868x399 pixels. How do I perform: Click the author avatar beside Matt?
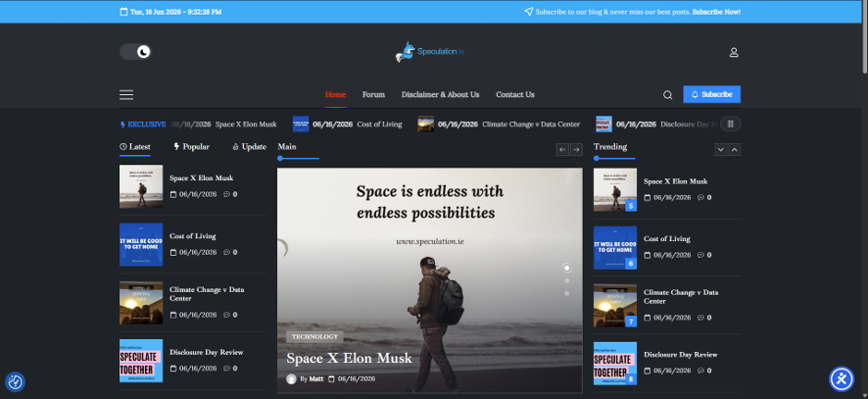pos(291,379)
